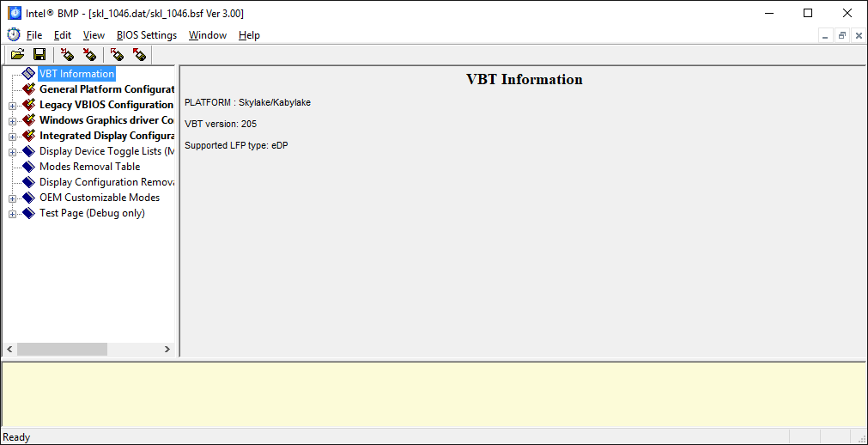The width and height of the screenshot is (868, 445).
Task: Select Test Page (Debug only) row
Action: pos(93,213)
